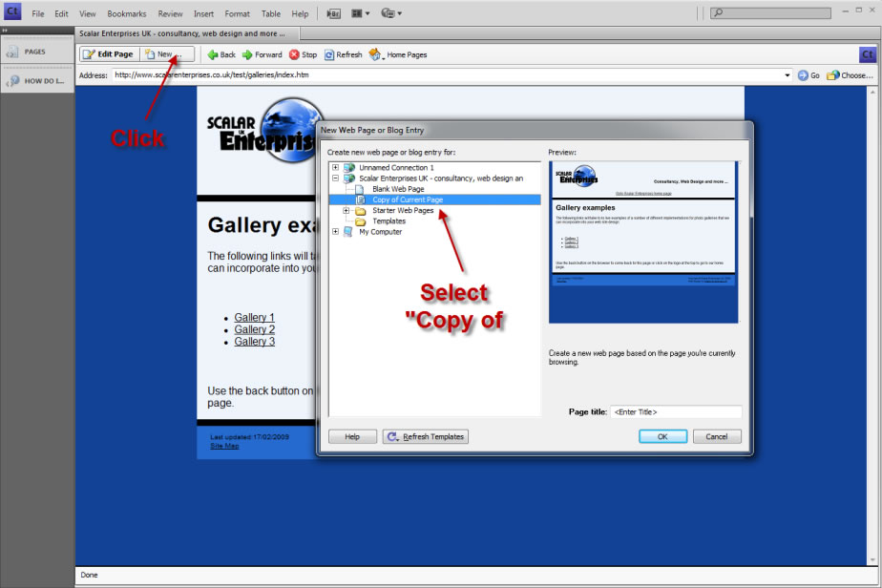This screenshot has height=588, width=882.
Task: Open the File menu
Action: pyautogui.click(x=37, y=13)
